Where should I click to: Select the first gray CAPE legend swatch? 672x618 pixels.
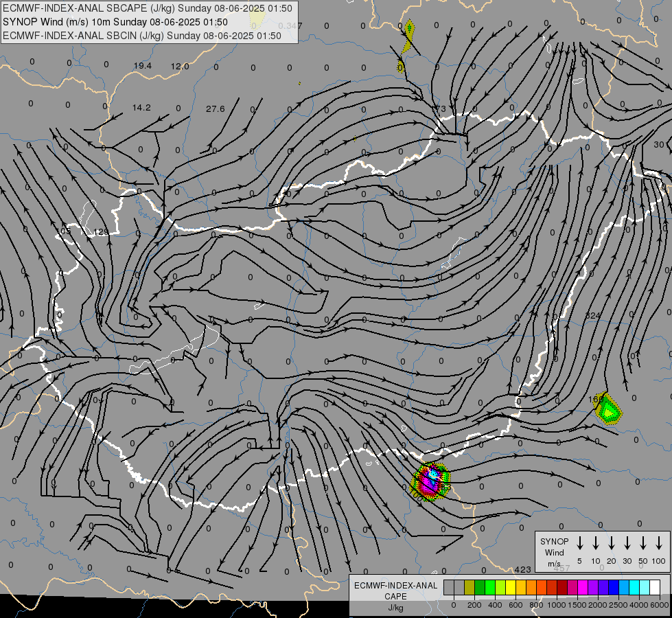449,587
